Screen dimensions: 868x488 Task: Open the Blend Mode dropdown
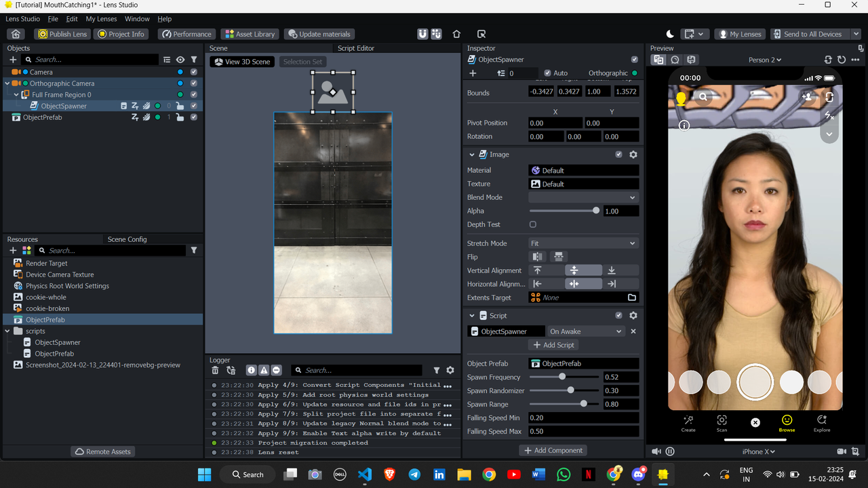point(583,197)
